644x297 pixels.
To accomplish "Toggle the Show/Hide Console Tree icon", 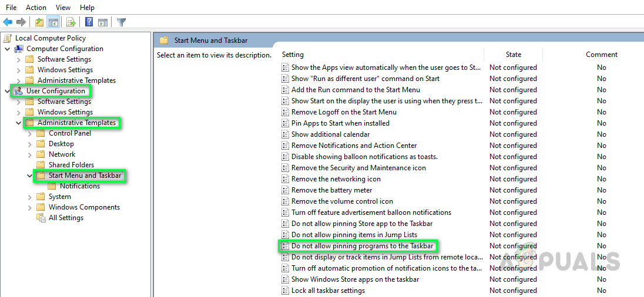I will [53, 22].
